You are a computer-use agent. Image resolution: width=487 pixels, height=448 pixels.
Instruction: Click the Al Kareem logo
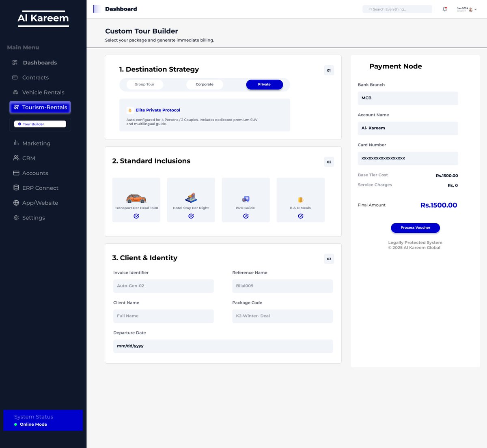pos(43,18)
